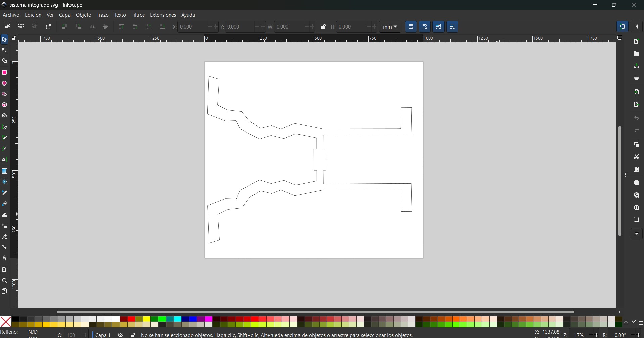
Task: Select the Paint bucket tool
Action: tap(4, 204)
